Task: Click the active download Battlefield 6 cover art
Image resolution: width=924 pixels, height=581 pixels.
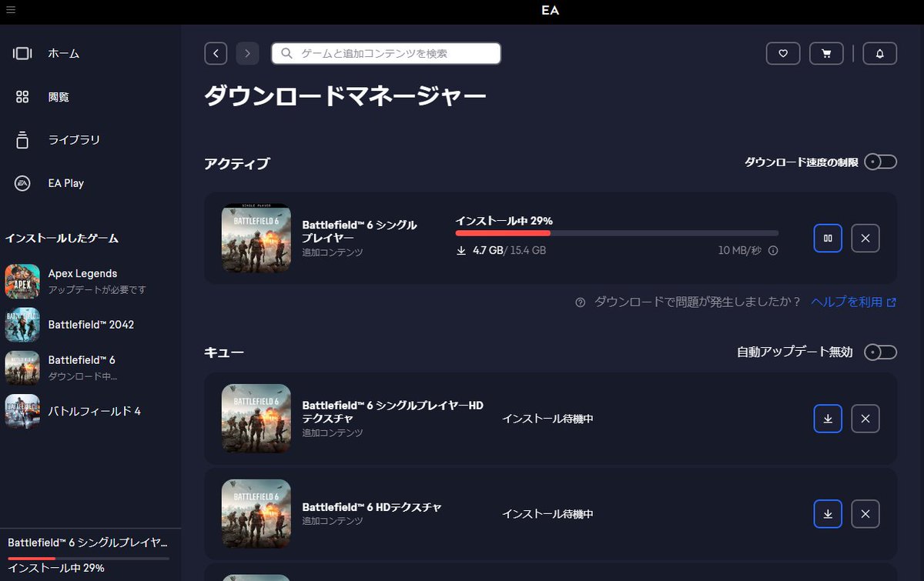Action: [x=256, y=238]
